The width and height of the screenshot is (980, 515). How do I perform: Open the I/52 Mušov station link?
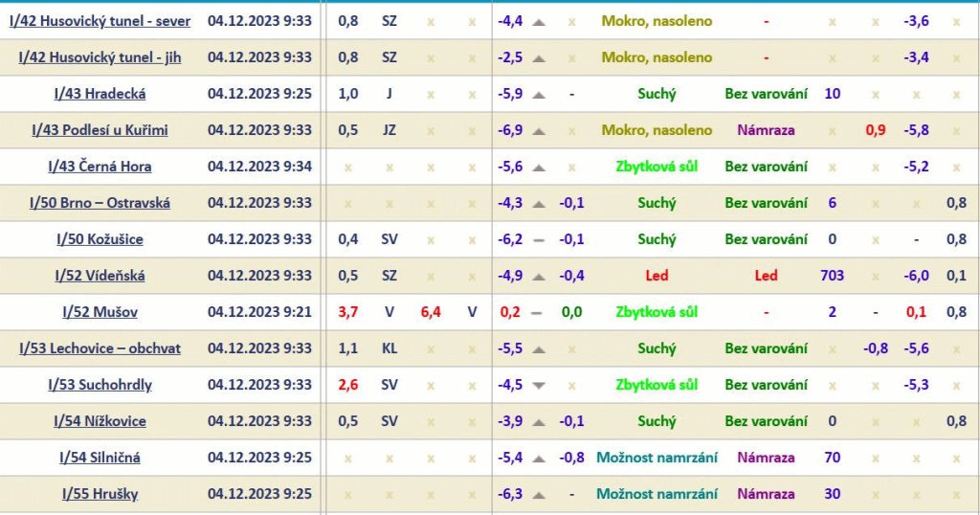(100, 312)
